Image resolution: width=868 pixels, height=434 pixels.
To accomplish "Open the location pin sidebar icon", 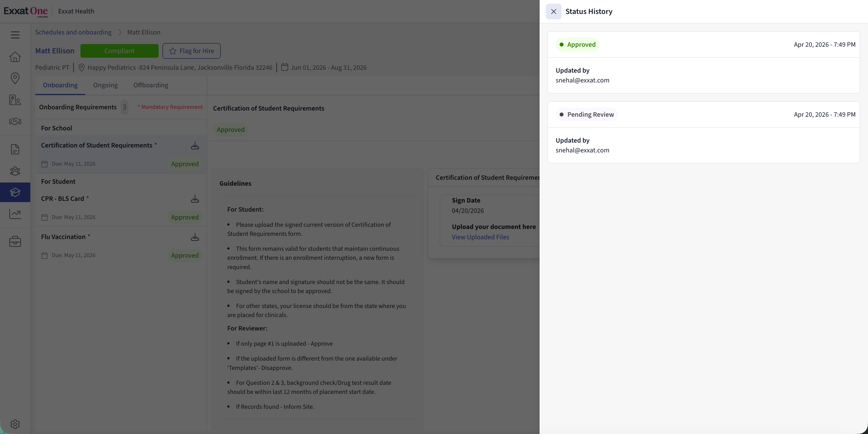I will pyautogui.click(x=15, y=78).
